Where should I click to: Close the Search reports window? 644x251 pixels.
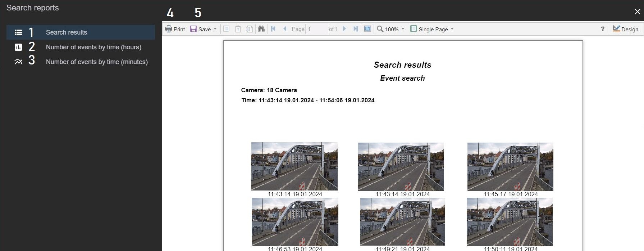[637, 12]
